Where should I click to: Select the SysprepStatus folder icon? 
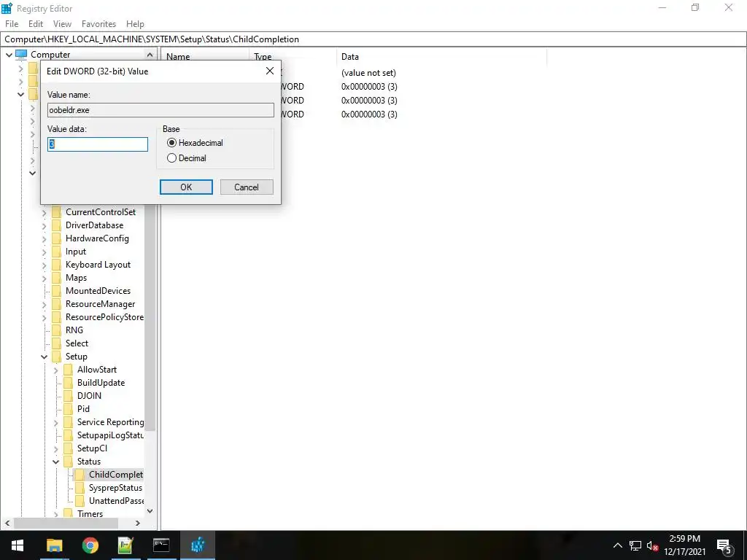[80, 488]
